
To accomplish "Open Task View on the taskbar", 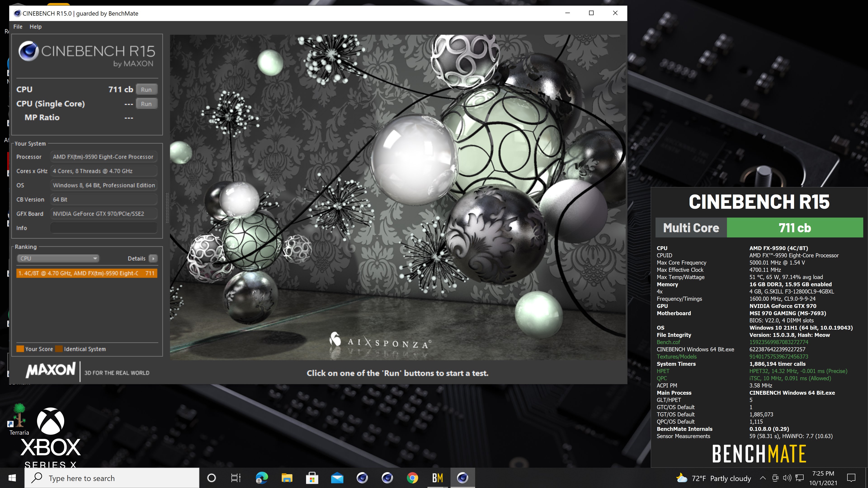I will click(236, 478).
